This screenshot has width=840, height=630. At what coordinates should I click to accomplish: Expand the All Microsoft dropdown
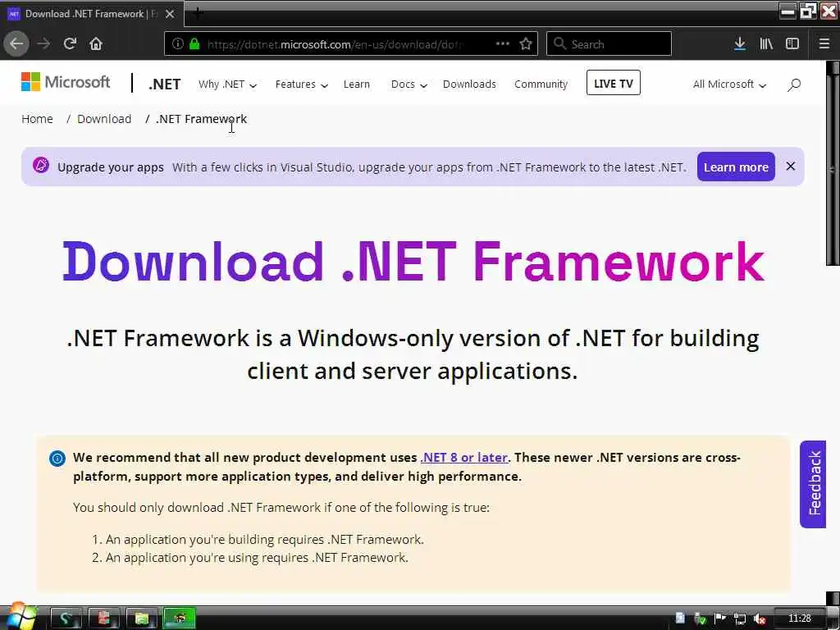click(729, 84)
